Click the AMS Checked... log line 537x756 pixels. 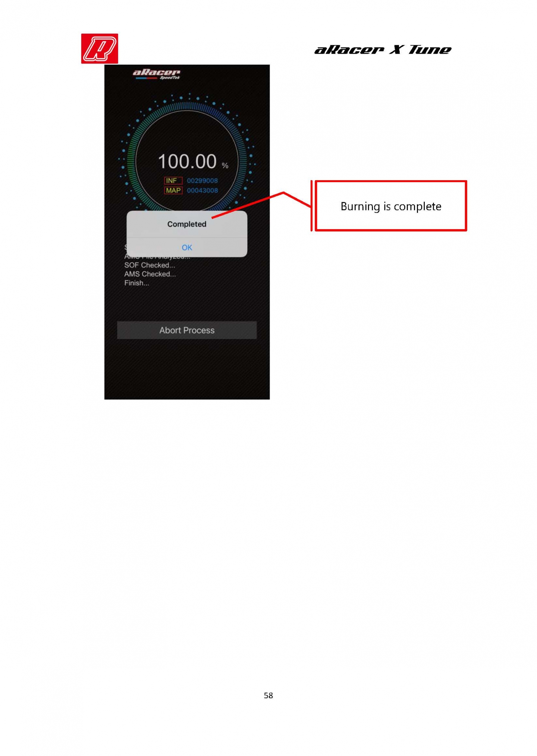tap(150, 274)
